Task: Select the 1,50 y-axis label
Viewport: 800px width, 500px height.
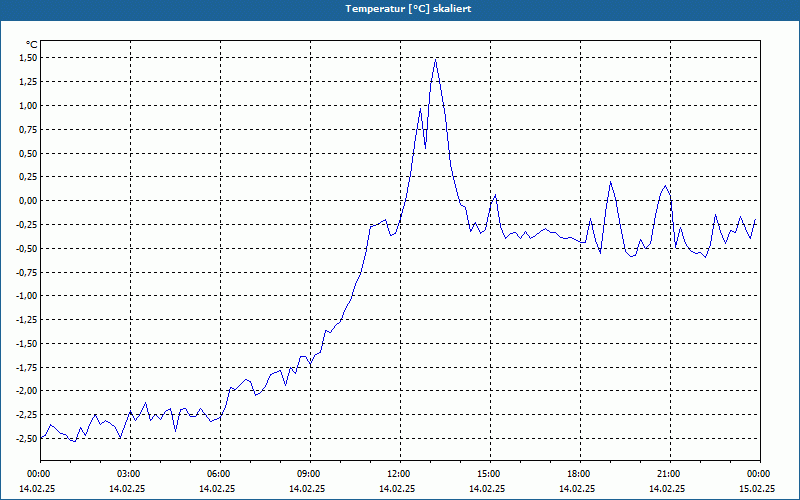Action: (x=28, y=58)
